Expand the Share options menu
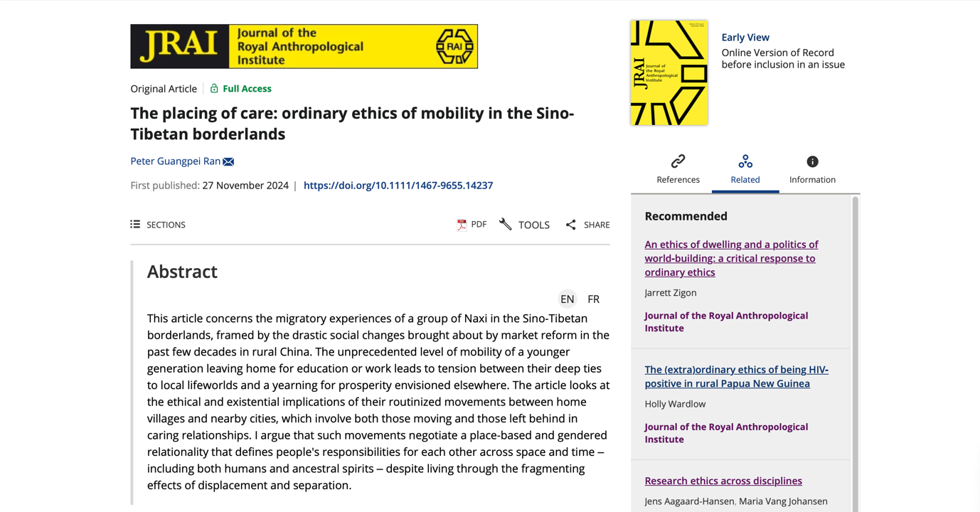This screenshot has height=512, width=980. [x=596, y=225]
